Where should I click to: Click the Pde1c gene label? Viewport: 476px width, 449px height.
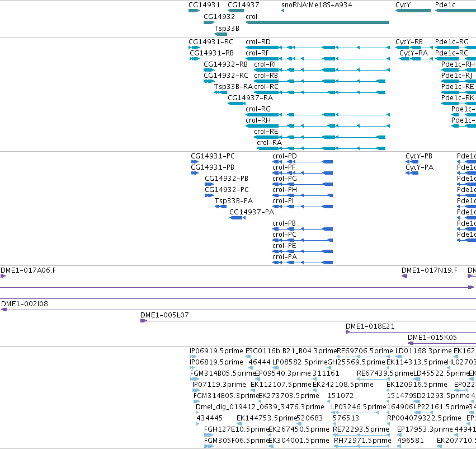tap(445, 5)
